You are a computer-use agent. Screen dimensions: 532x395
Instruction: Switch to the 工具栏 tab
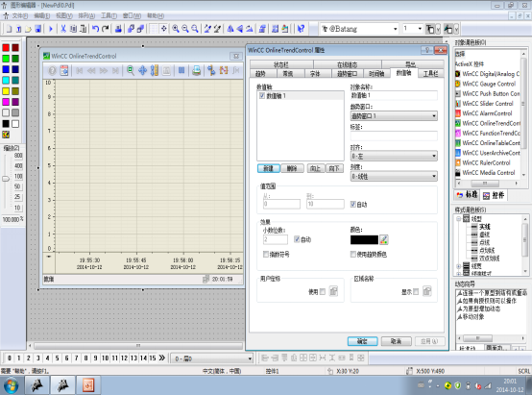[430, 74]
